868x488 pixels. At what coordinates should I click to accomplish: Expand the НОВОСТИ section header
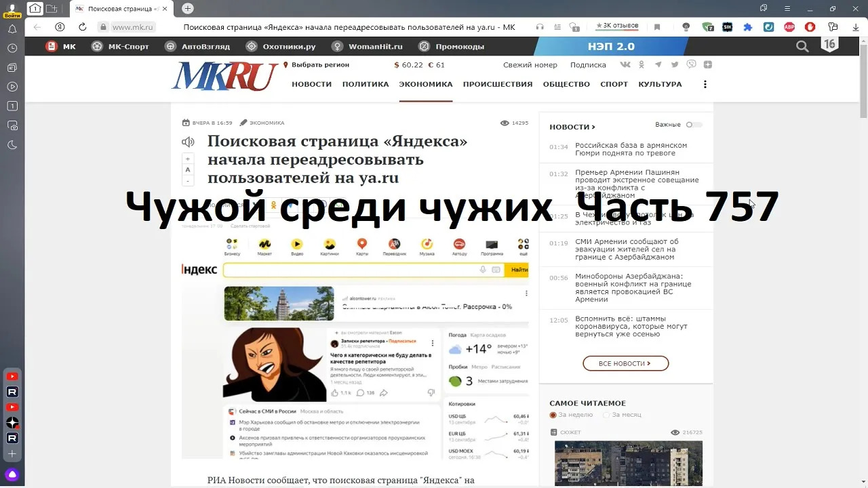click(572, 127)
